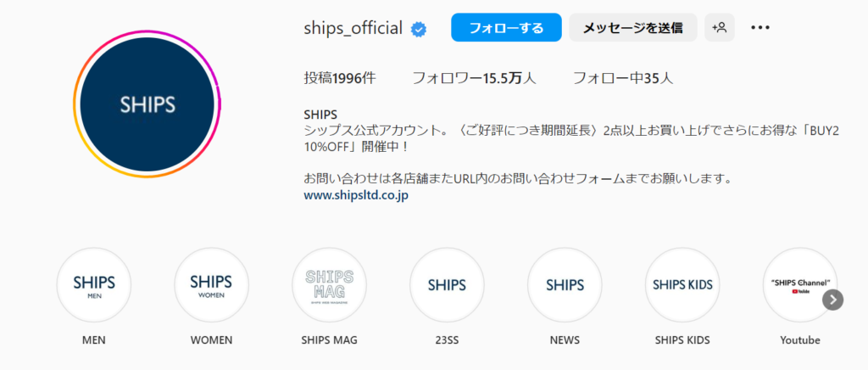Click the blue フォローする follow button

tap(506, 27)
